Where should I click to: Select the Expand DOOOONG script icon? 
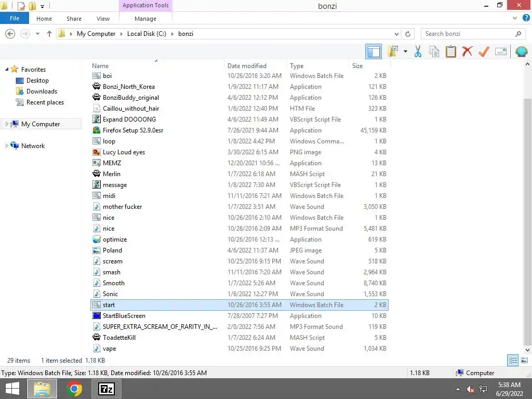(96, 119)
